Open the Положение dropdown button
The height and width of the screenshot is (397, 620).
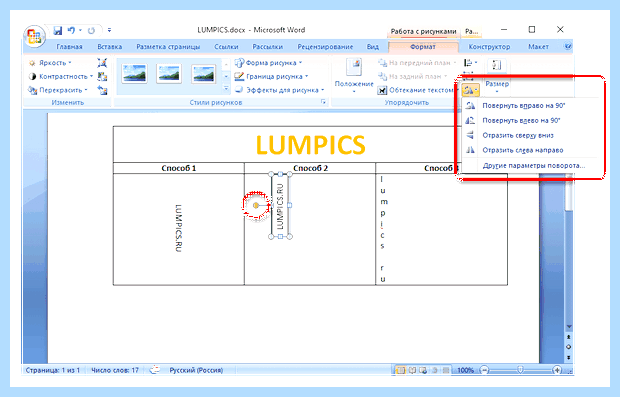[x=354, y=77]
